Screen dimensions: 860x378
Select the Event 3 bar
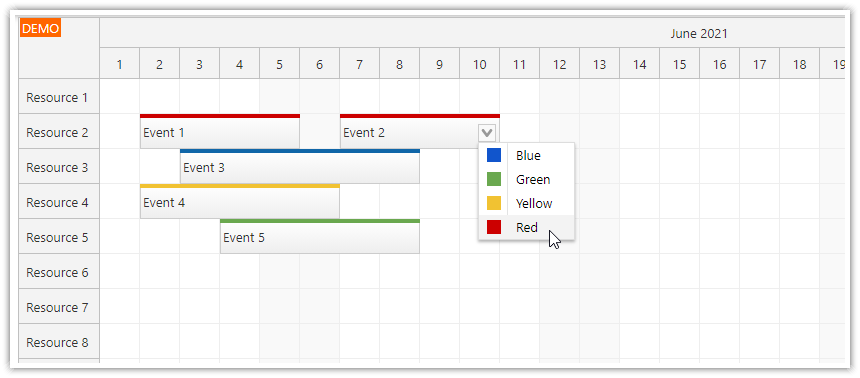coord(300,166)
